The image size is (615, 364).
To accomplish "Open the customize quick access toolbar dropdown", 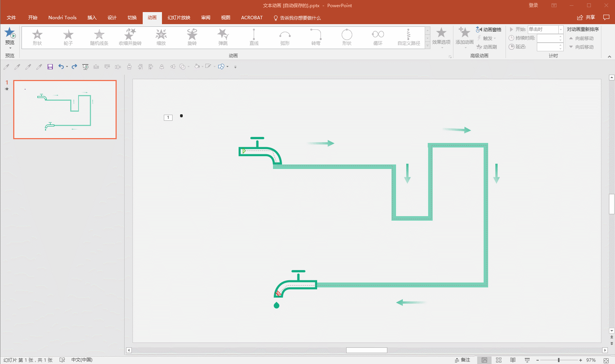I will tap(235, 67).
